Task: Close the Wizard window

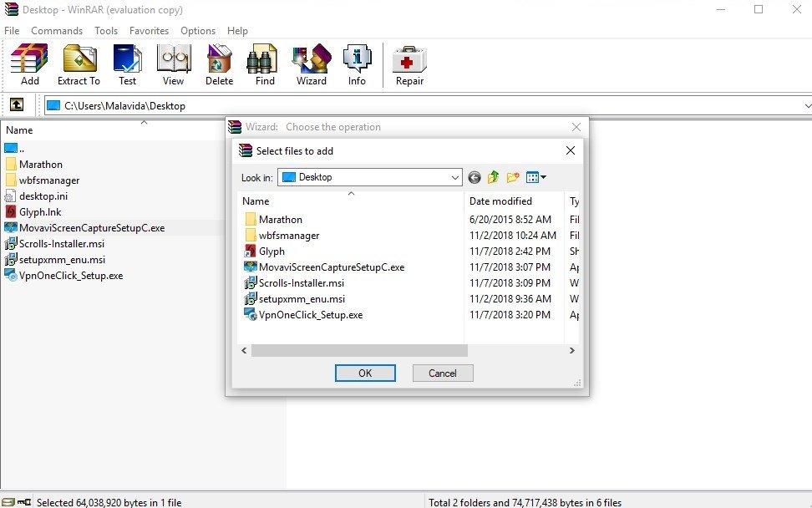Action: click(x=576, y=127)
